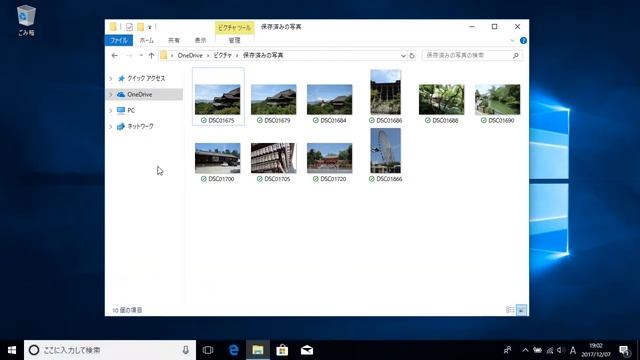Open the network tray icon
Viewport: 640px width, 360px height.
[x=550, y=350]
